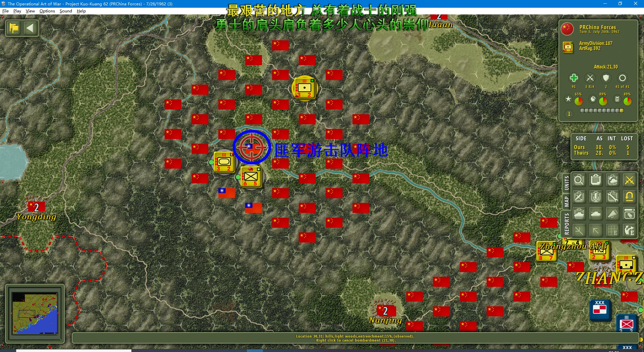The width and height of the screenshot is (644, 352).
Task: Click the crossed swords attack icon in unit panel
Action: pos(590,78)
